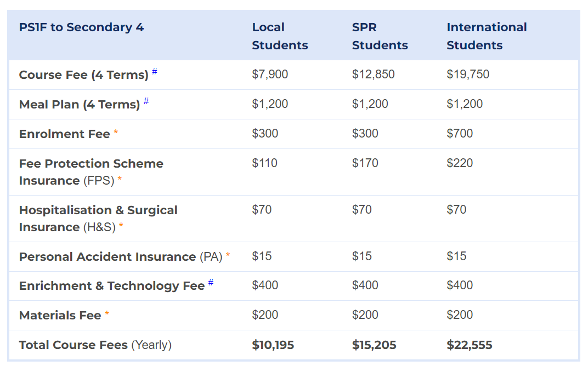Select the Local Students column header
Screen dimensions: 588x372
[280, 36]
